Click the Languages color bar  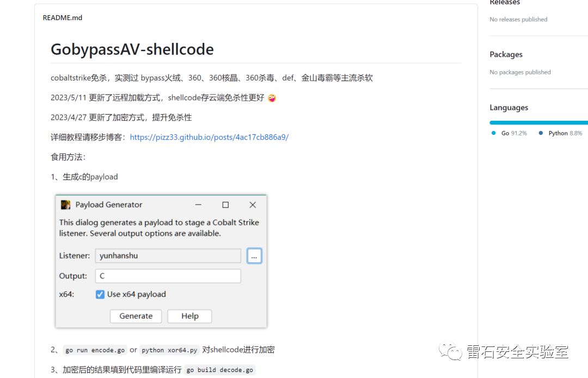(x=539, y=122)
